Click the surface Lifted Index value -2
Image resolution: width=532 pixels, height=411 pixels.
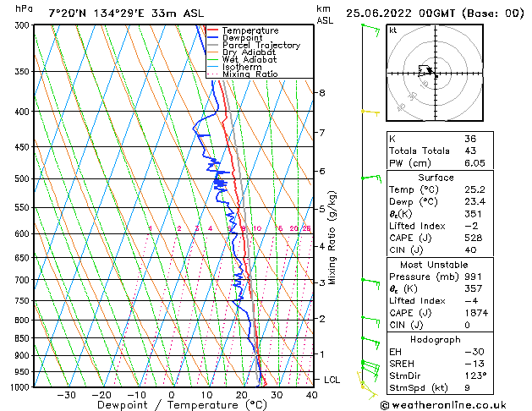(471, 226)
